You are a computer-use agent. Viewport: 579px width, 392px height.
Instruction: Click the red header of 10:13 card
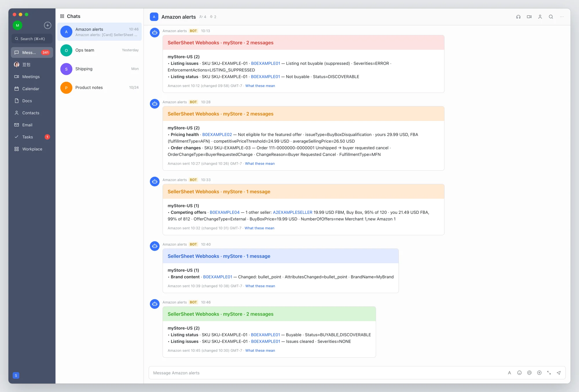click(303, 43)
